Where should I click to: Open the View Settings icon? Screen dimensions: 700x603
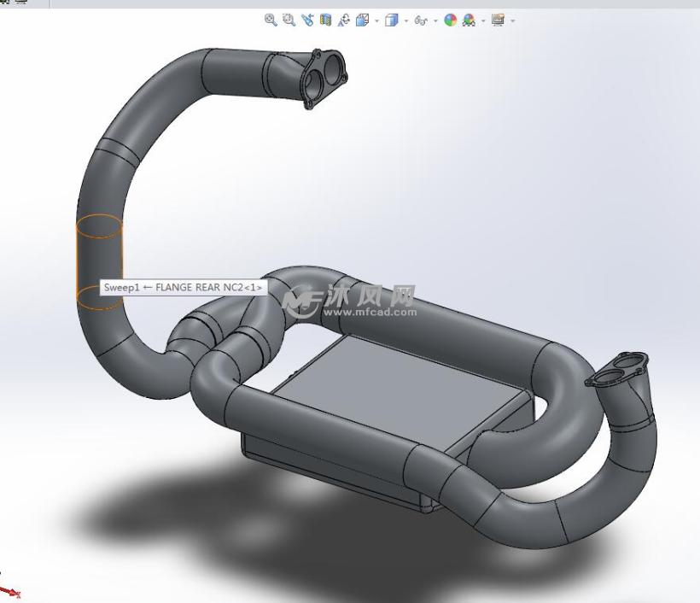[x=499, y=19]
